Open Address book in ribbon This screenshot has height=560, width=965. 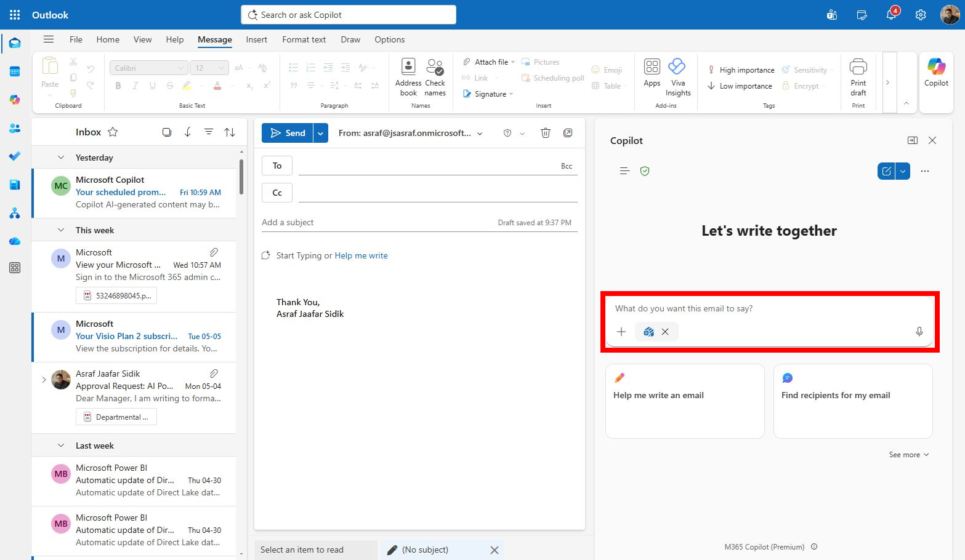tap(408, 78)
